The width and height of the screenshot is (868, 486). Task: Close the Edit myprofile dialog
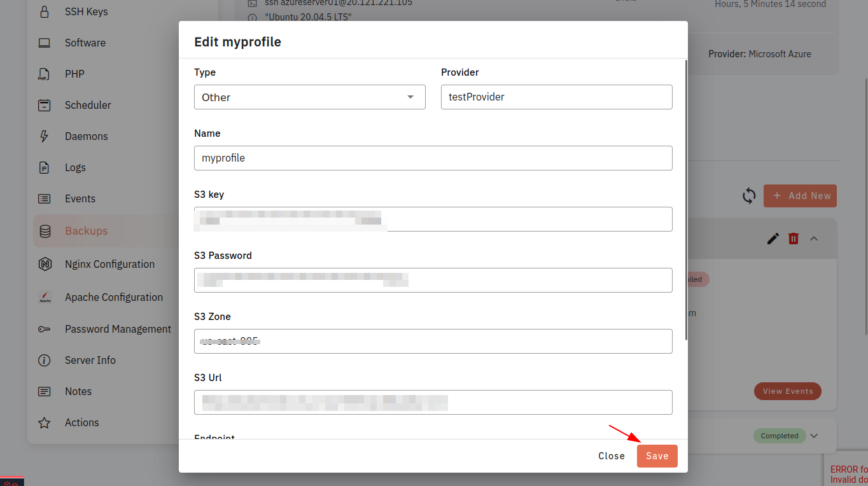coord(612,456)
